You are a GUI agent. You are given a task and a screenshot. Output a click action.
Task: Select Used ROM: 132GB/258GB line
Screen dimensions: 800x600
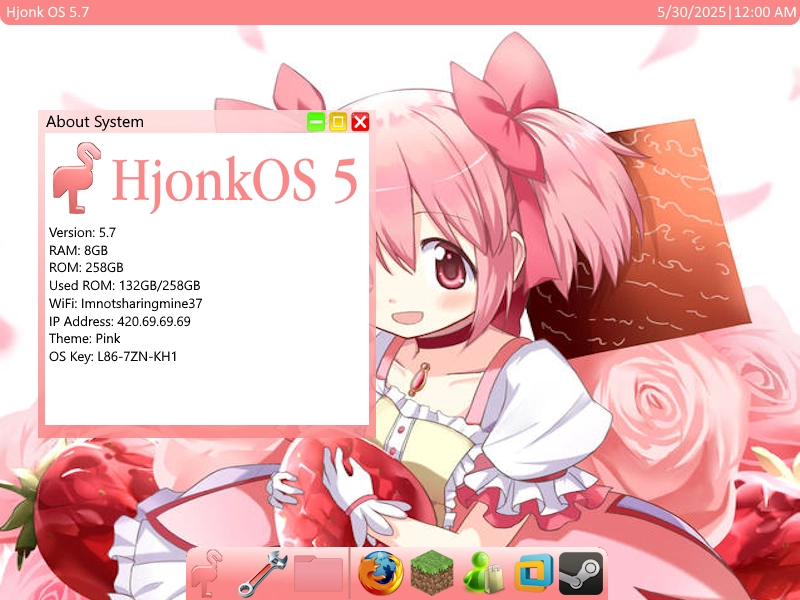[124, 286]
